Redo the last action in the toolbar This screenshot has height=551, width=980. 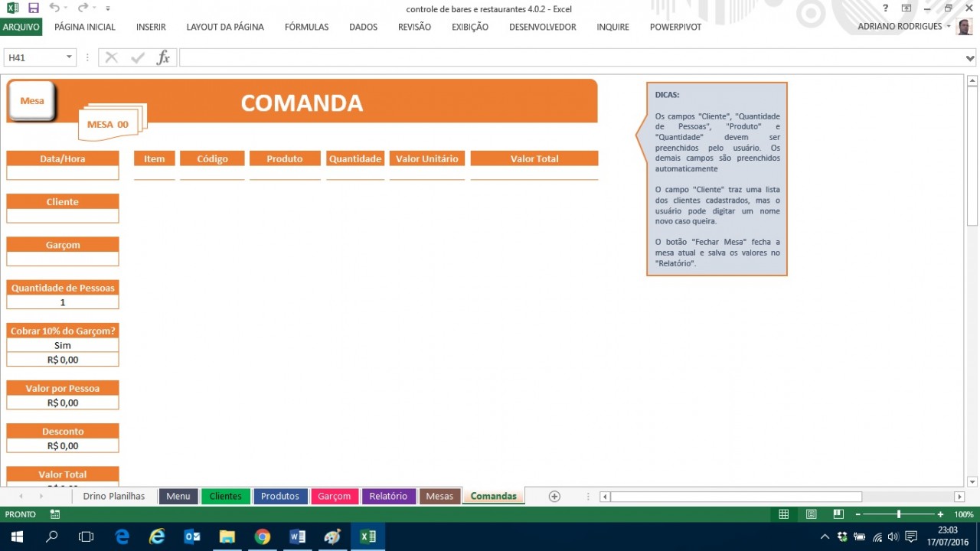pos(83,8)
